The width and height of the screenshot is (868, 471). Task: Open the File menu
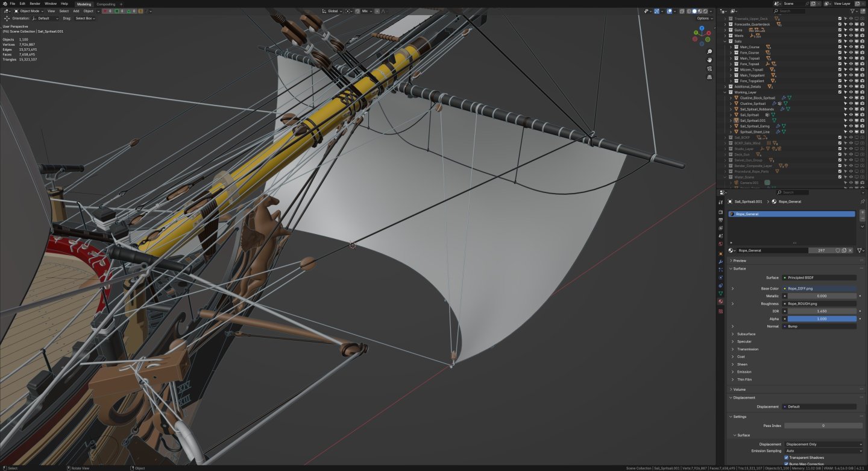[13, 4]
